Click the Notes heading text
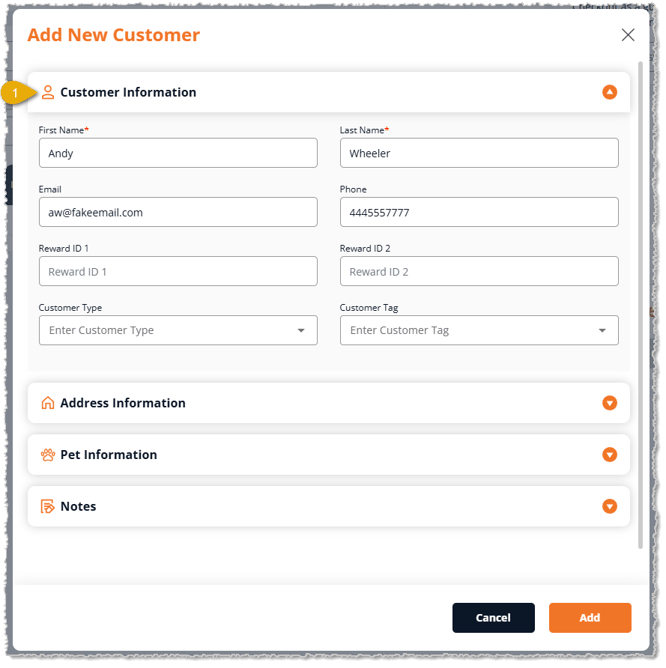The width and height of the screenshot is (666, 668). tap(78, 507)
